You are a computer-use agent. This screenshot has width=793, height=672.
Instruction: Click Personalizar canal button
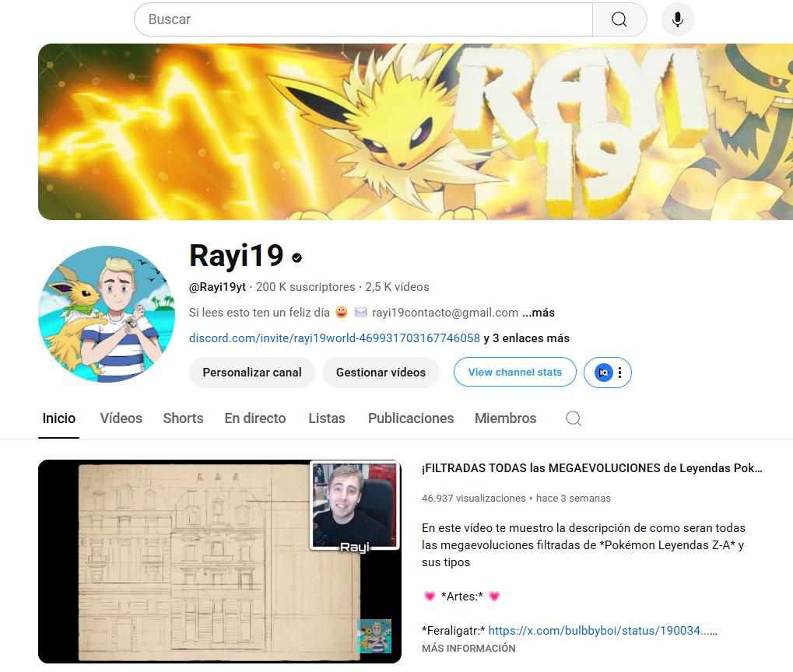[252, 373]
